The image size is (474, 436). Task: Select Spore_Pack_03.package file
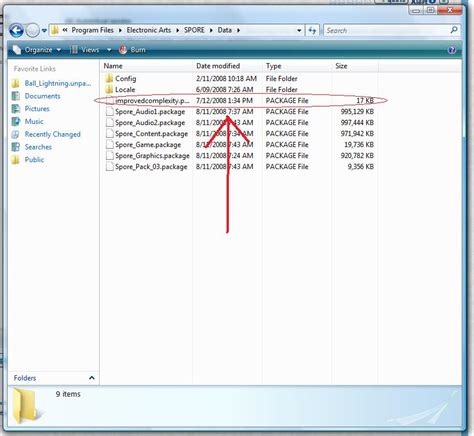click(x=151, y=167)
